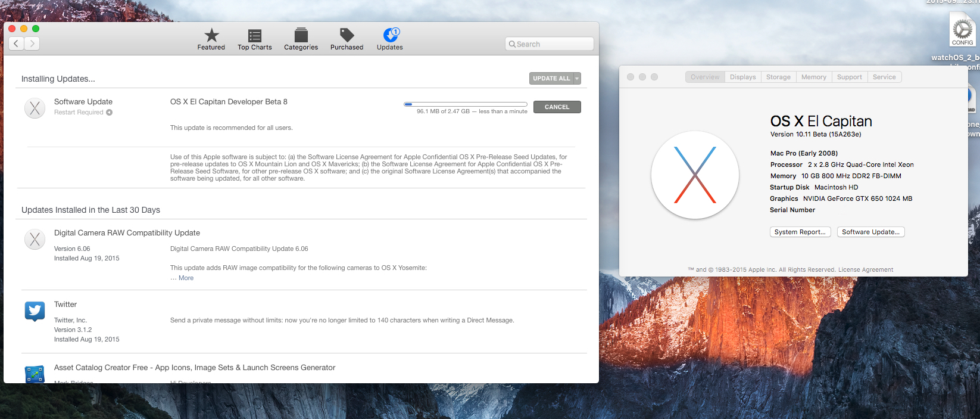Click the El Capitan X logo in About window
The height and width of the screenshot is (419, 980).
[695, 175]
